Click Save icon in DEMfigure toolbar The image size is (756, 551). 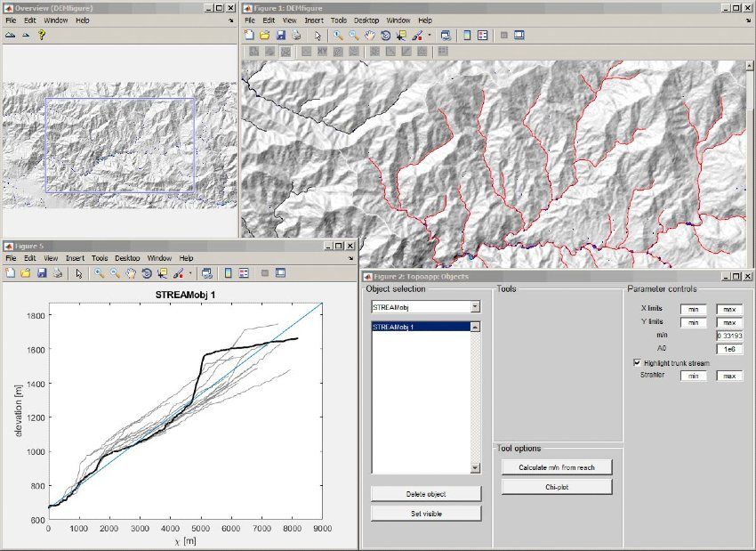[281, 36]
